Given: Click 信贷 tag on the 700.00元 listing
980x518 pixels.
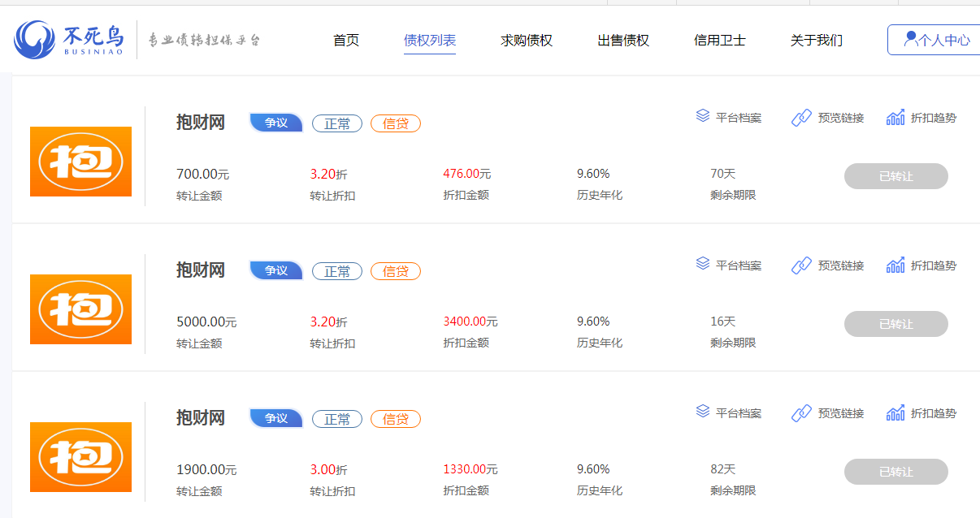Looking at the screenshot, I should point(396,123).
